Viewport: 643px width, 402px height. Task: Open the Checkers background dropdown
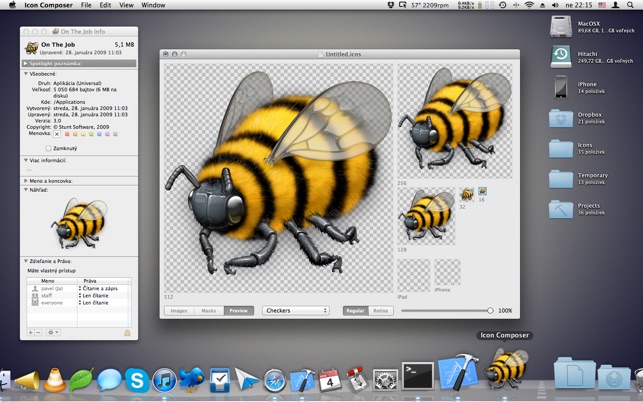point(296,311)
